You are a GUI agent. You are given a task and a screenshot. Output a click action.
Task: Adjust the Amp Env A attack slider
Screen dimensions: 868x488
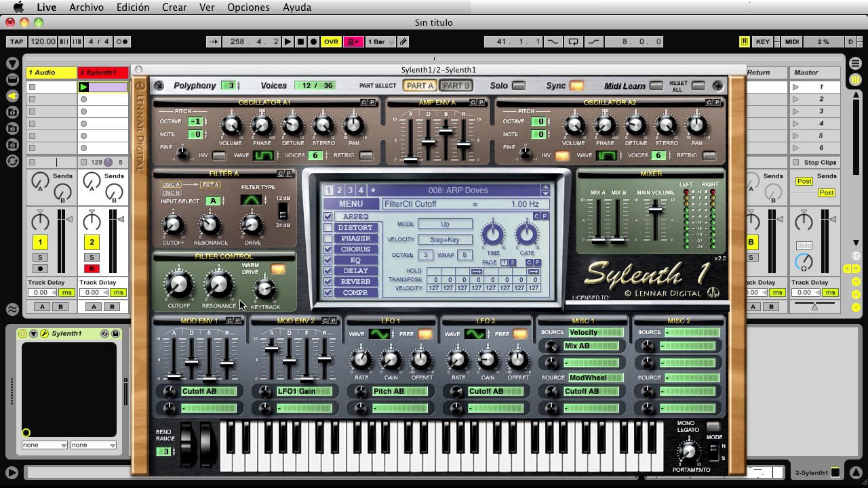410,159
